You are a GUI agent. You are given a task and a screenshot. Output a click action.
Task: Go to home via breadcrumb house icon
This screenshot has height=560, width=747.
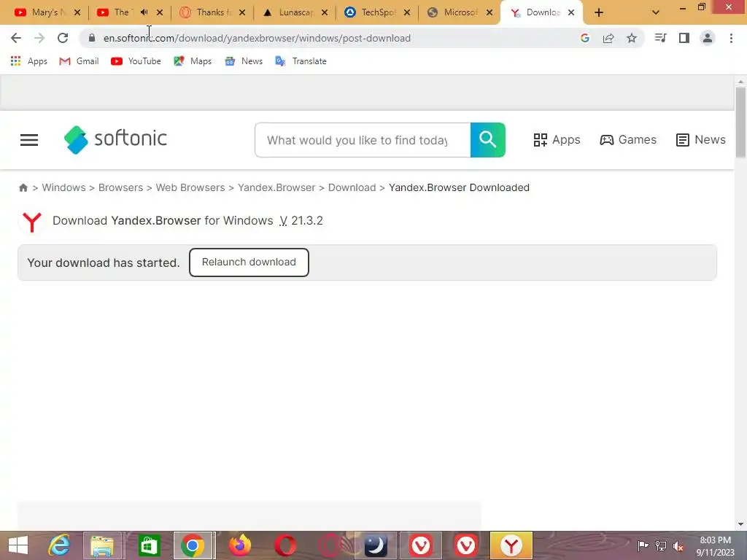23,187
